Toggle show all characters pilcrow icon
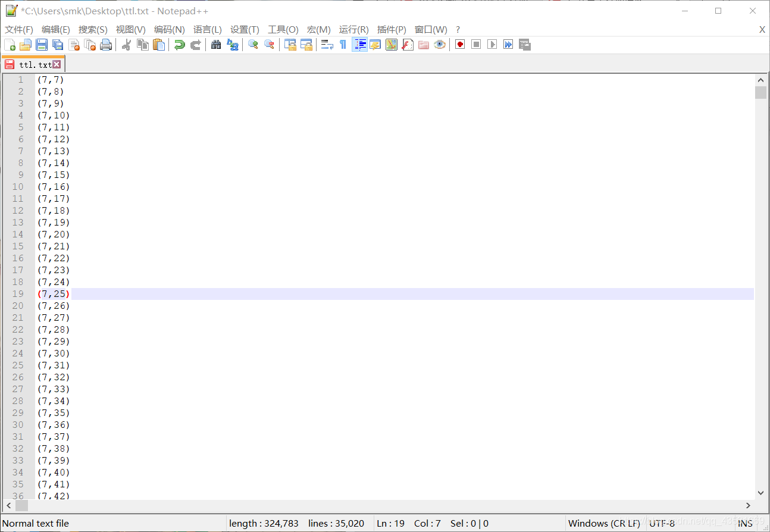Image resolution: width=770 pixels, height=532 pixels. point(343,45)
